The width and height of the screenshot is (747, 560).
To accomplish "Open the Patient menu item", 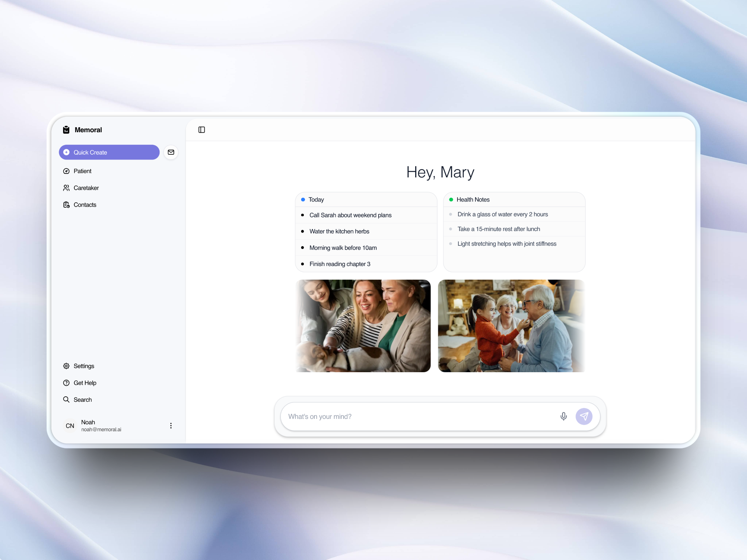I will (82, 171).
